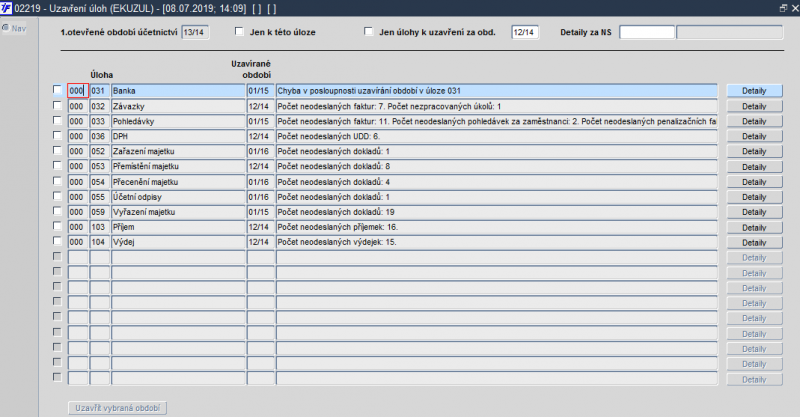Screen dimensions: 800x417
Task: Open Detaily for the Banka row
Action: [754, 91]
